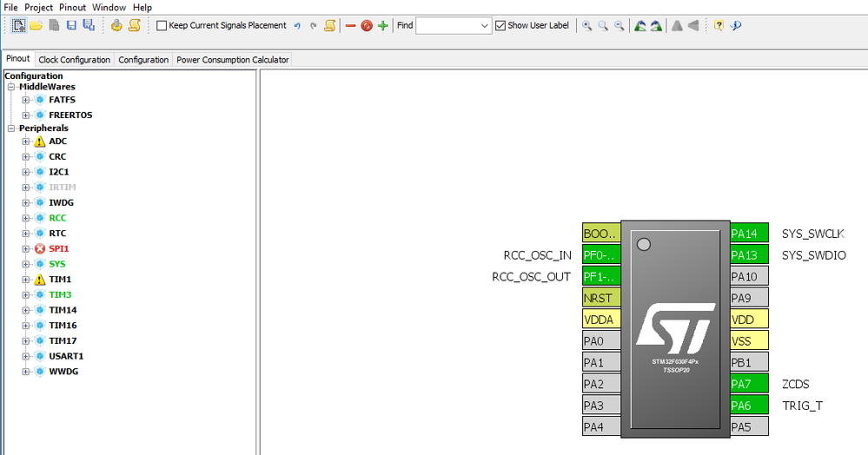Click the TIM1 warning triangle icon
868x455 pixels.
[39, 280]
